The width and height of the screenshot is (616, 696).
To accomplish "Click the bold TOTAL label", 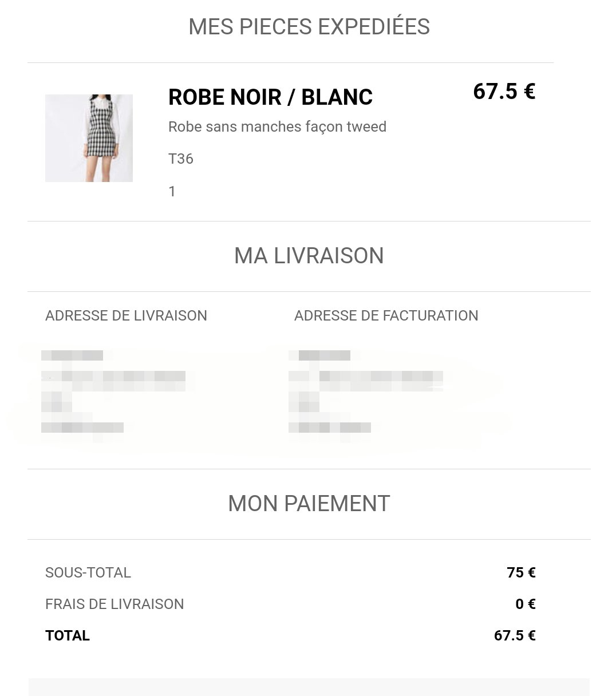I will (68, 636).
